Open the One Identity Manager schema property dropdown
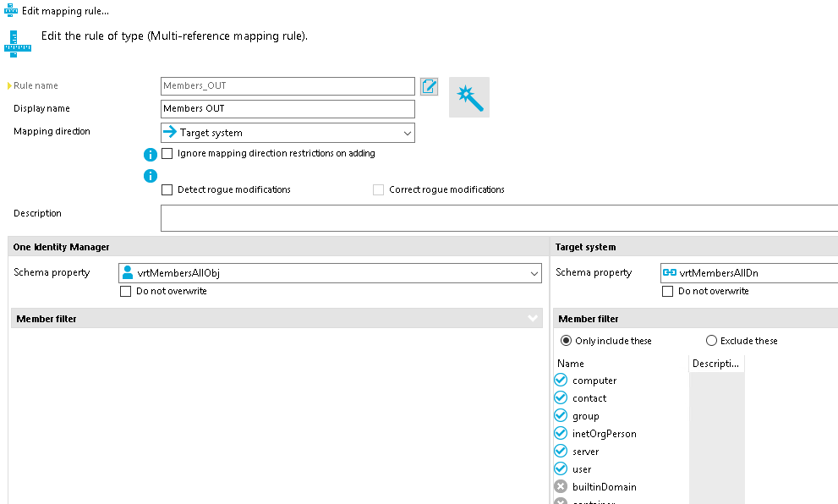Viewport: 838px width, 504px height. (534, 272)
